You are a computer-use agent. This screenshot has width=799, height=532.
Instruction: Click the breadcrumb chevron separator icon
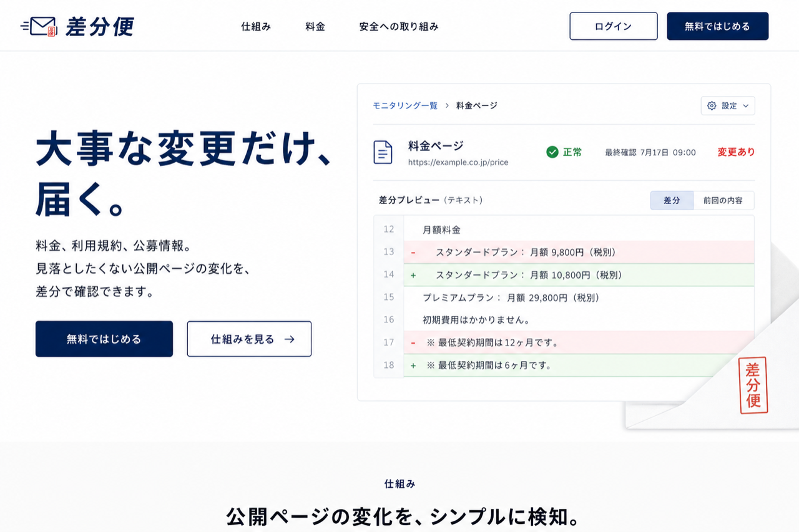pos(447,105)
